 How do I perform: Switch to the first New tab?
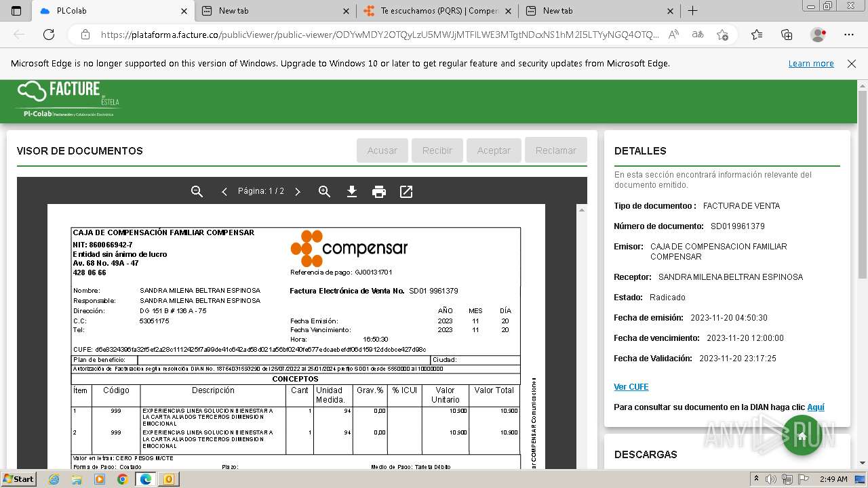pyautogui.click(x=276, y=11)
